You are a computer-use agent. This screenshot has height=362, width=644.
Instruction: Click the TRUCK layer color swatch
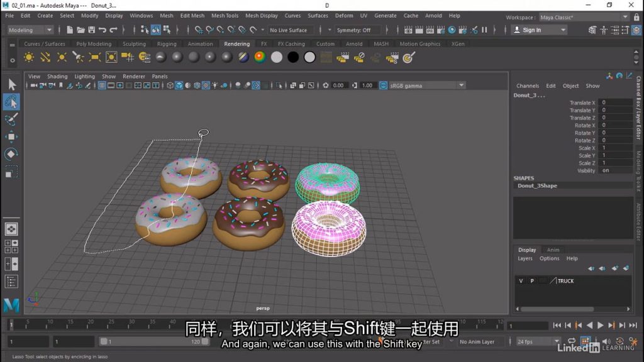pos(553,281)
